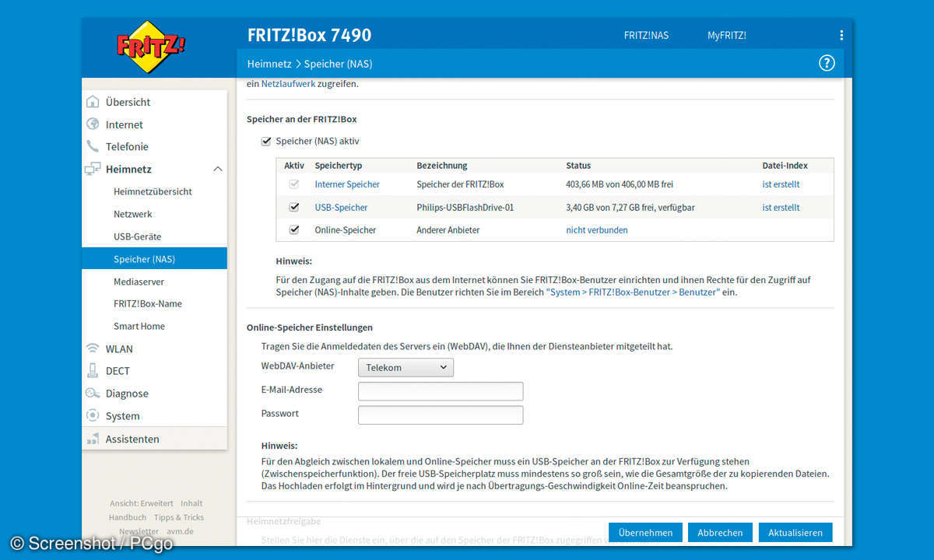Open Übersicht in the sidebar

tap(128, 102)
